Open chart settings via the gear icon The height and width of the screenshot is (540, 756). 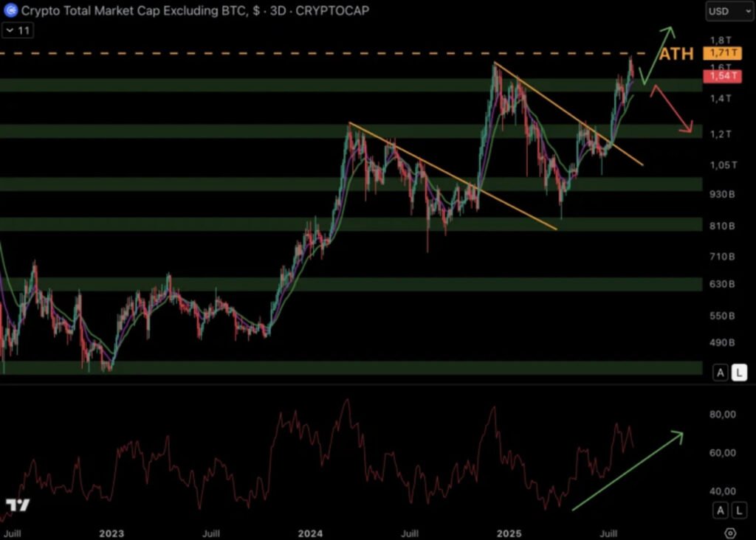pos(730,533)
